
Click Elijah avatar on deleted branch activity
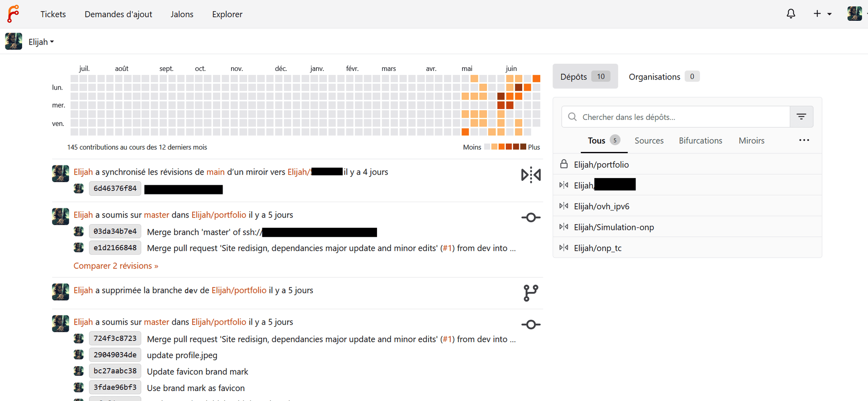[x=61, y=292]
